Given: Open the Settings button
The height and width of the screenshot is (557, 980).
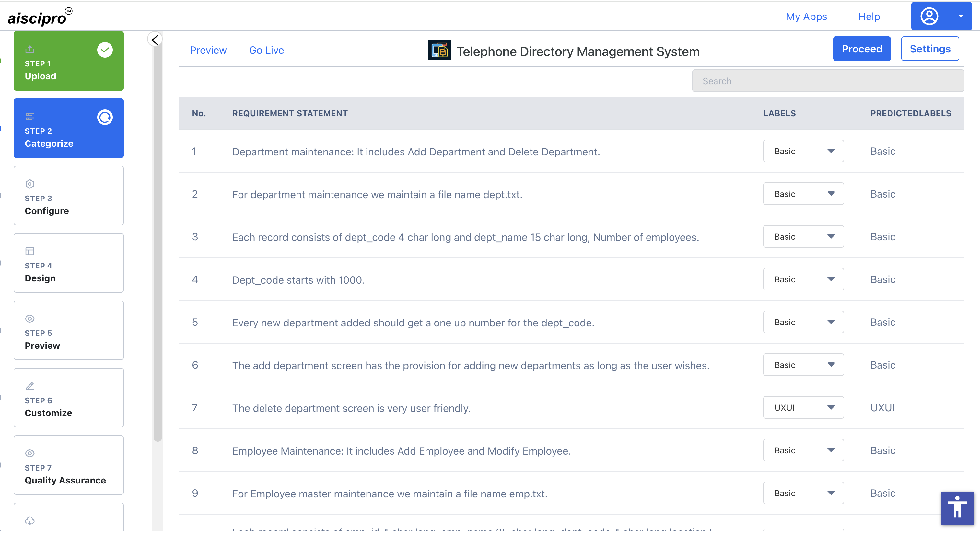Looking at the screenshot, I should coord(930,49).
